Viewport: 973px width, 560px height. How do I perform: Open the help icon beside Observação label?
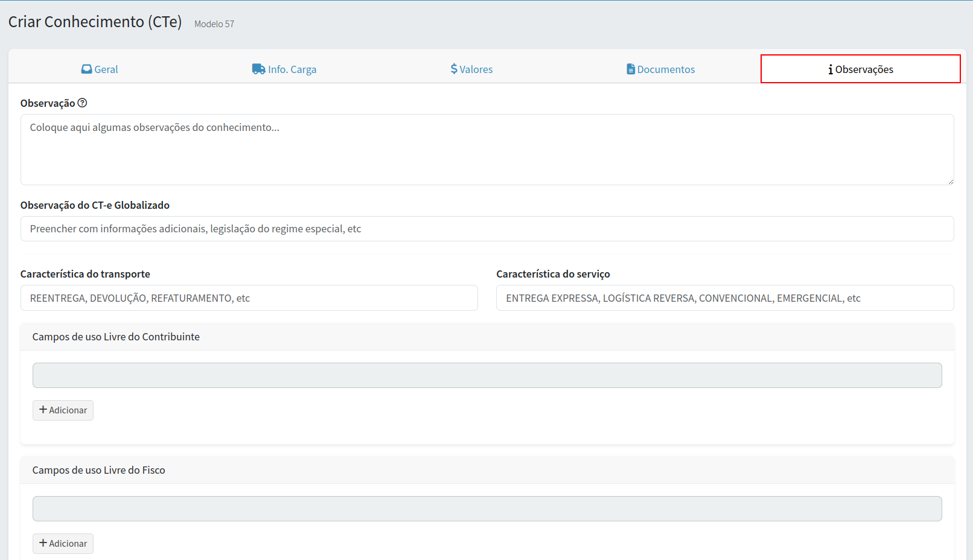(x=83, y=103)
